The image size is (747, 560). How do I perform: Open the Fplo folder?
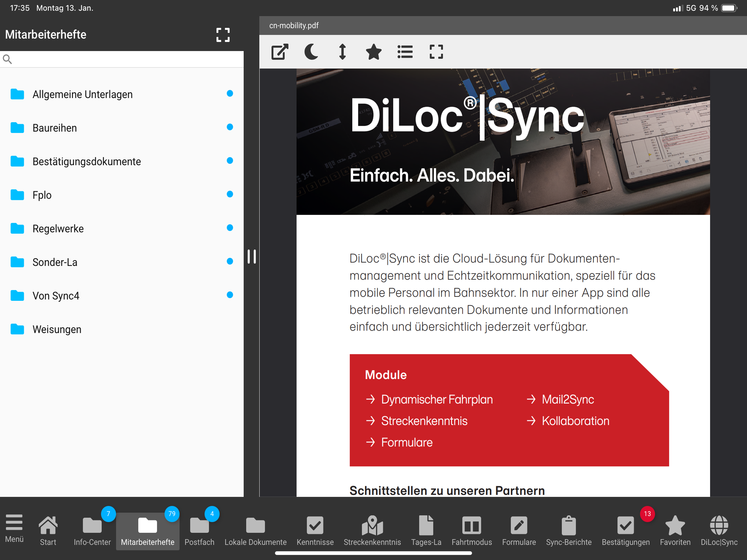[122, 195]
